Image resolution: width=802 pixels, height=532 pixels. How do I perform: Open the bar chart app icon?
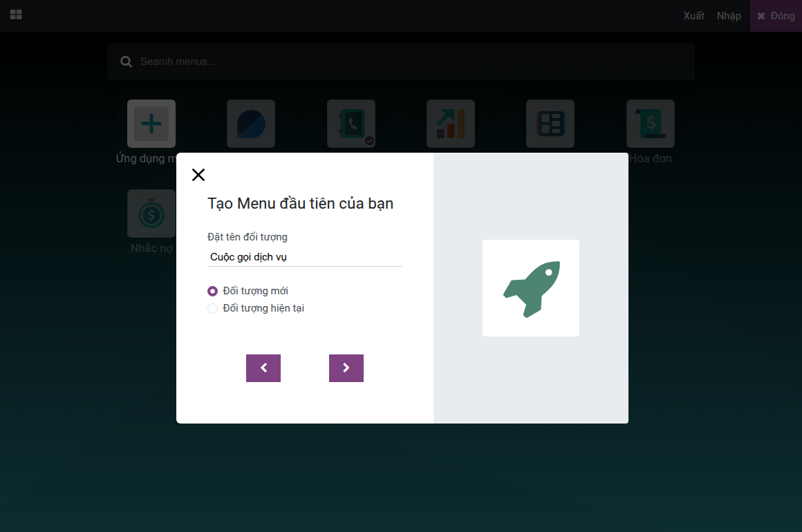[x=451, y=124]
